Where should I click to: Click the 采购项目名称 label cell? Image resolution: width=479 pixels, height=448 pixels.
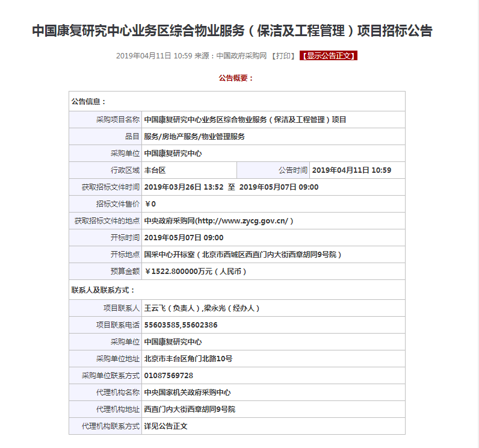(x=105, y=120)
